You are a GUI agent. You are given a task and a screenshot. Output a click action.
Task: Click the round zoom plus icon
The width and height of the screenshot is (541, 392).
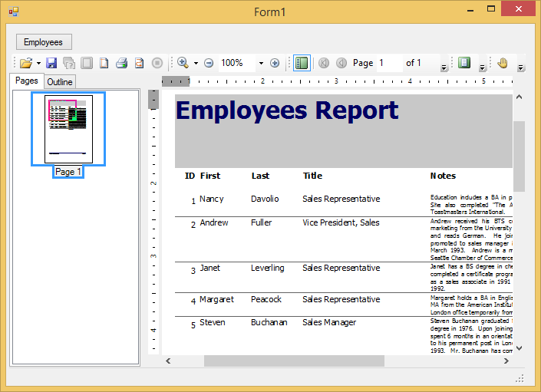click(275, 63)
